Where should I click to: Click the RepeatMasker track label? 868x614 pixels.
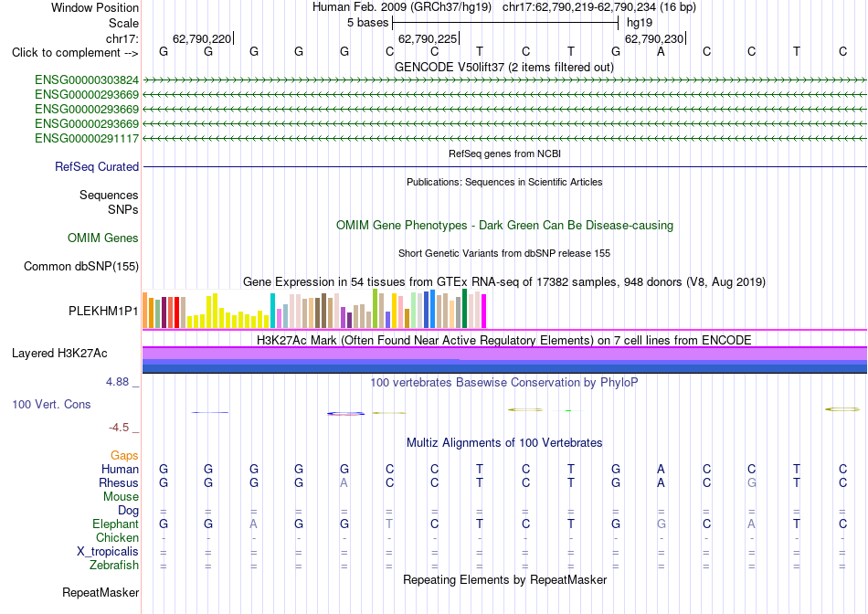coord(101,593)
